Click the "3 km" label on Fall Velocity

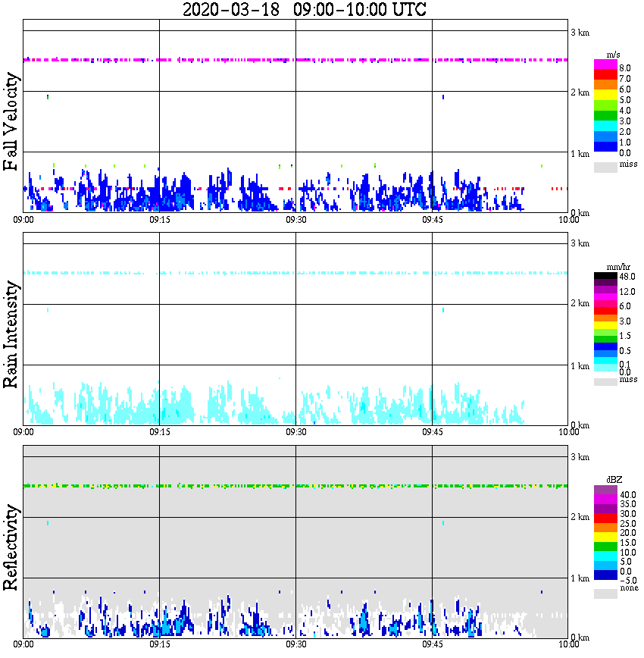[x=580, y=33]
